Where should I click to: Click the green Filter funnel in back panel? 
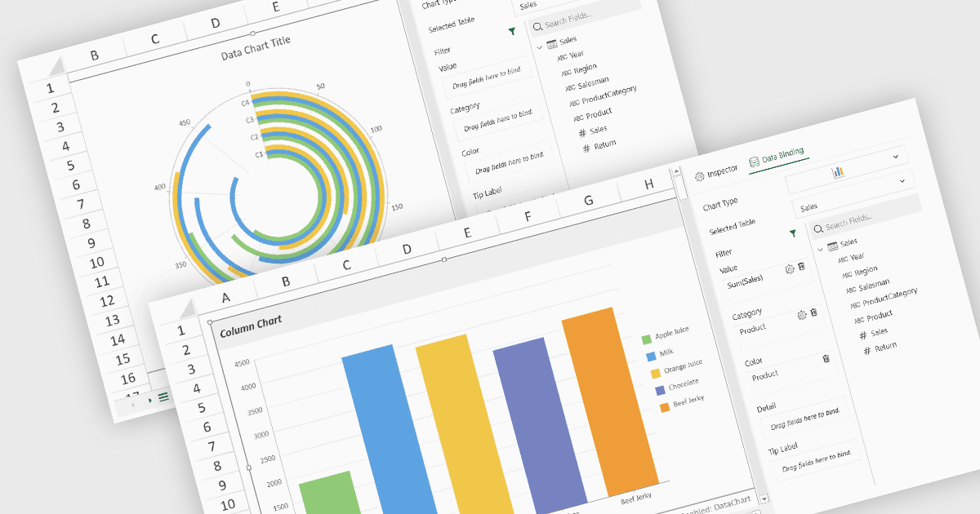512,31
